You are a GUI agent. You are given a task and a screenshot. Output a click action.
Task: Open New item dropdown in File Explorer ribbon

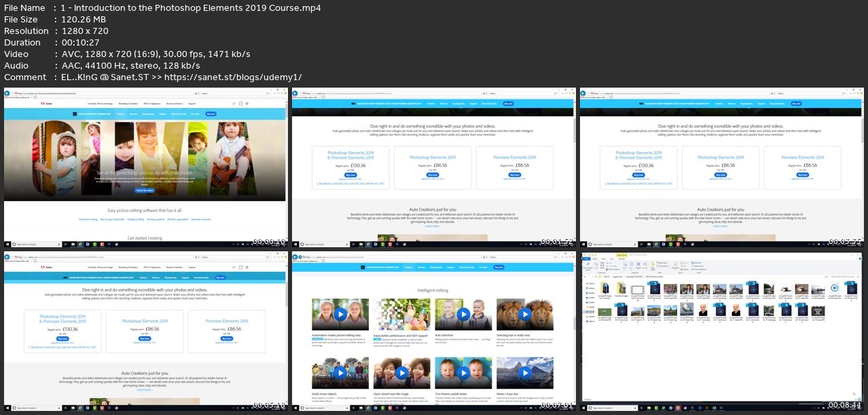(662, 262)
